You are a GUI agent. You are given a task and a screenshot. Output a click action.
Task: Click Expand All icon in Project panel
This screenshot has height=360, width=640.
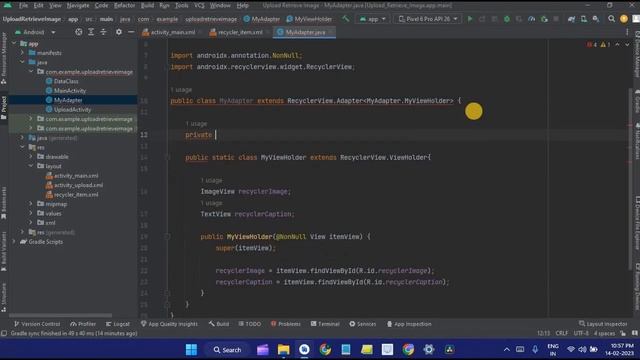click(x=91, y=32)
